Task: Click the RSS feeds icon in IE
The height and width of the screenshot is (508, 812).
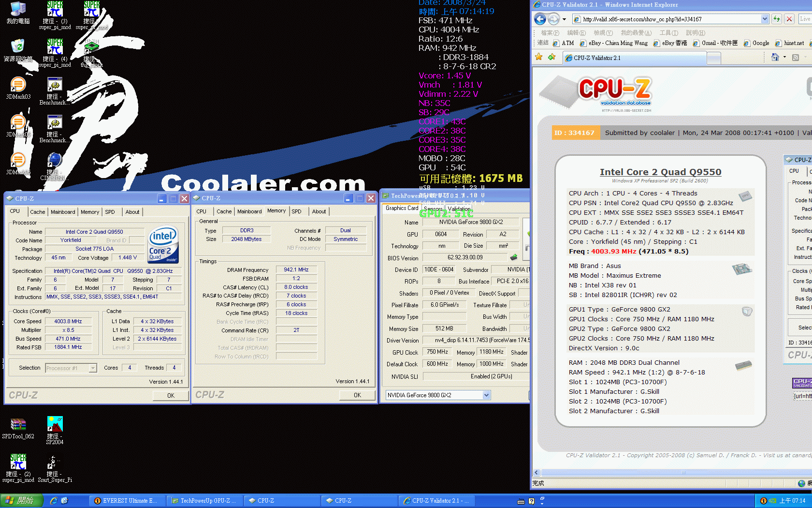Action: point(796,57)
